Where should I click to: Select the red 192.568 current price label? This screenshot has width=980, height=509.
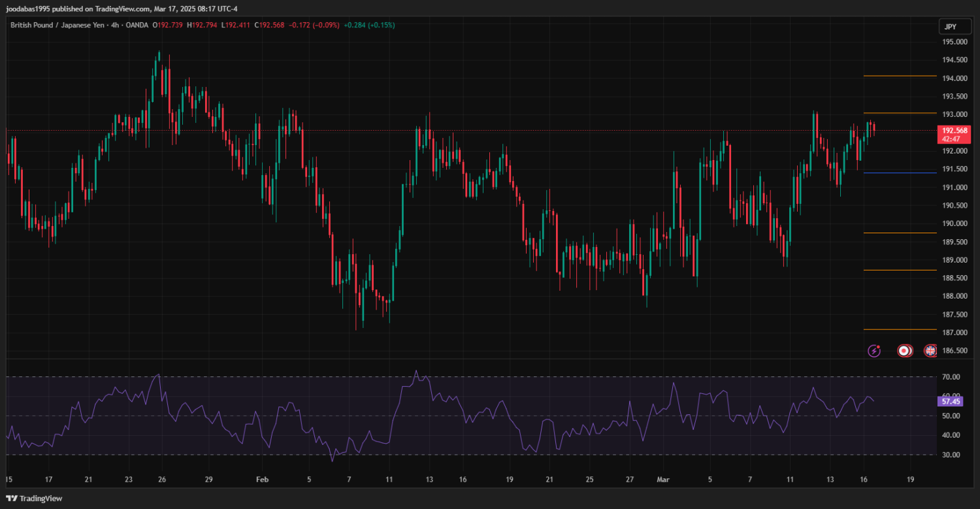[955, 131]
